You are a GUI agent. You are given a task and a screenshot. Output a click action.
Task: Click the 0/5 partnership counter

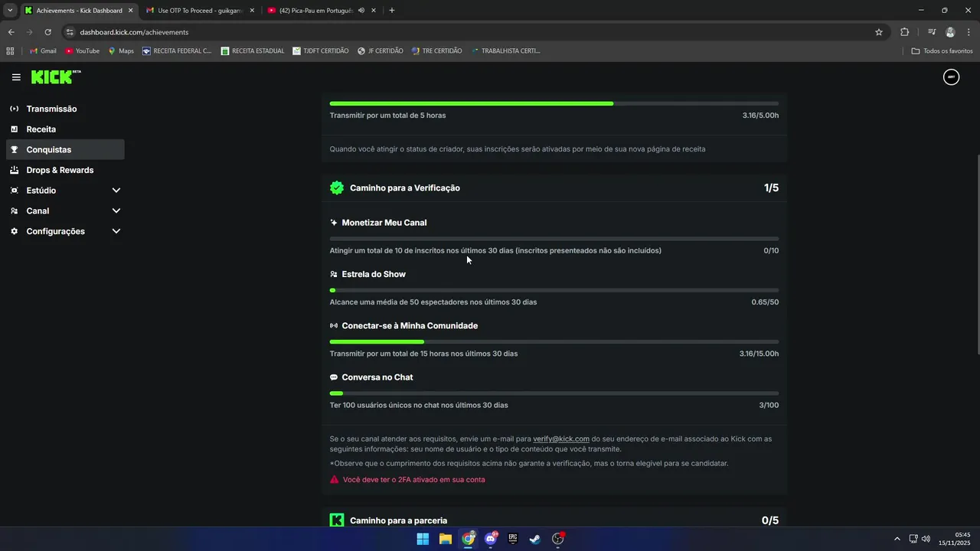click(x=770, y=520)
